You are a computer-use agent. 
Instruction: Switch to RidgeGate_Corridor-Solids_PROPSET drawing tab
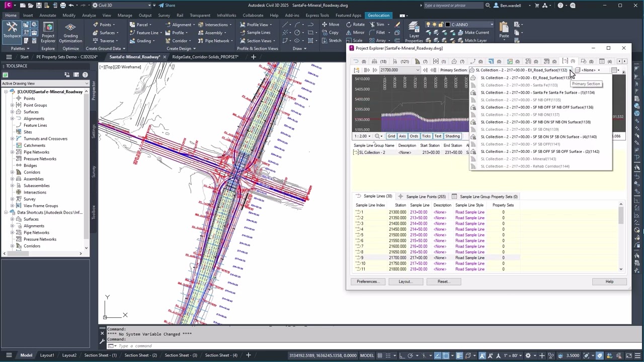coord(205,57)
